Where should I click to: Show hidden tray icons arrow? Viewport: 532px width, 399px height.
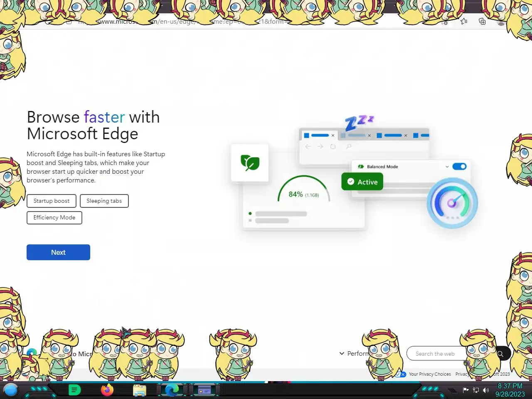[453, 390]
